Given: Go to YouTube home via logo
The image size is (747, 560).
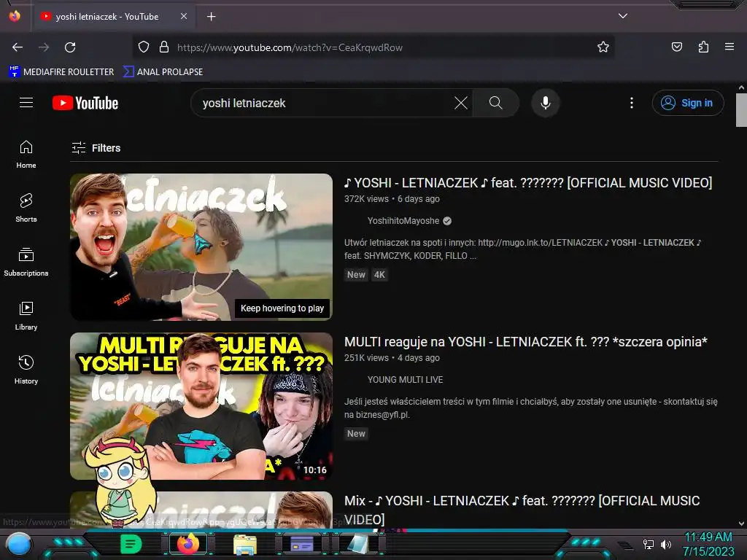Looking at the screenshot, I should pyautogui.click(x=85, y=103).
